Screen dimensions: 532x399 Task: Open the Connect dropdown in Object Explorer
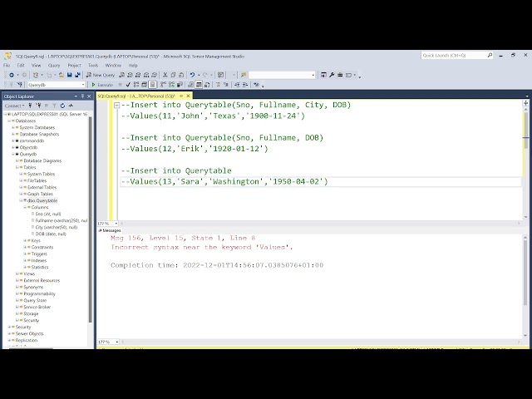15,106
